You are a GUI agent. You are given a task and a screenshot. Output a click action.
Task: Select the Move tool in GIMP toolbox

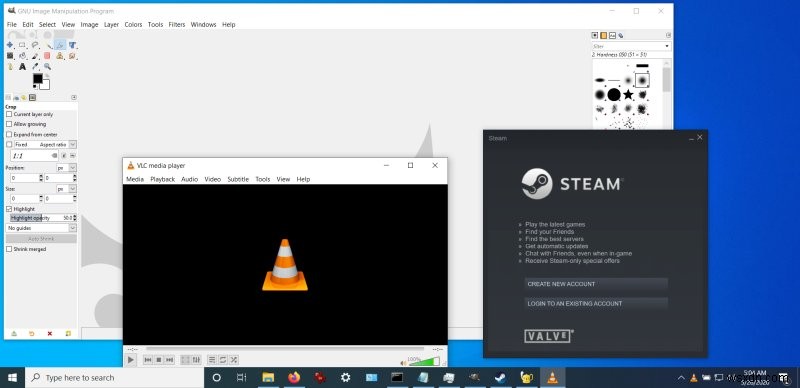10,45
